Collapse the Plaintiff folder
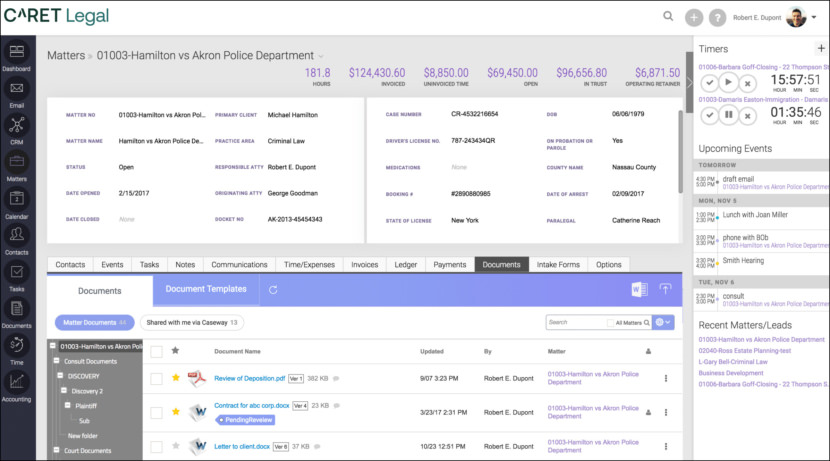Screen dimensions: 830x461 67,405
